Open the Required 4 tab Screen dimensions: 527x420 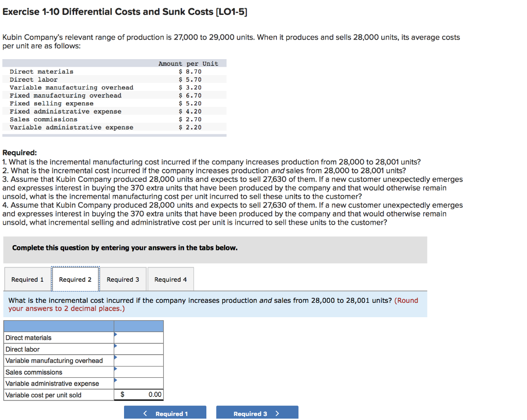(x=170, y=279)
